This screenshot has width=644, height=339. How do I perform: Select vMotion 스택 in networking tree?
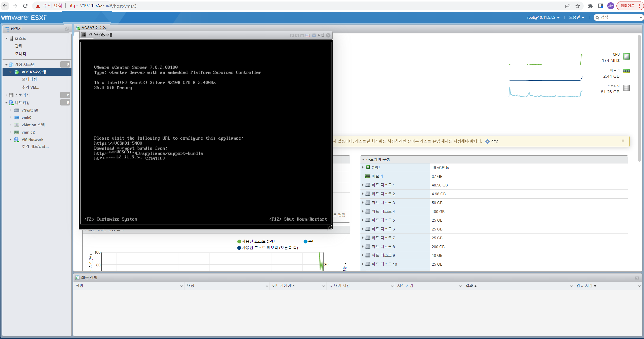point(33,125)
